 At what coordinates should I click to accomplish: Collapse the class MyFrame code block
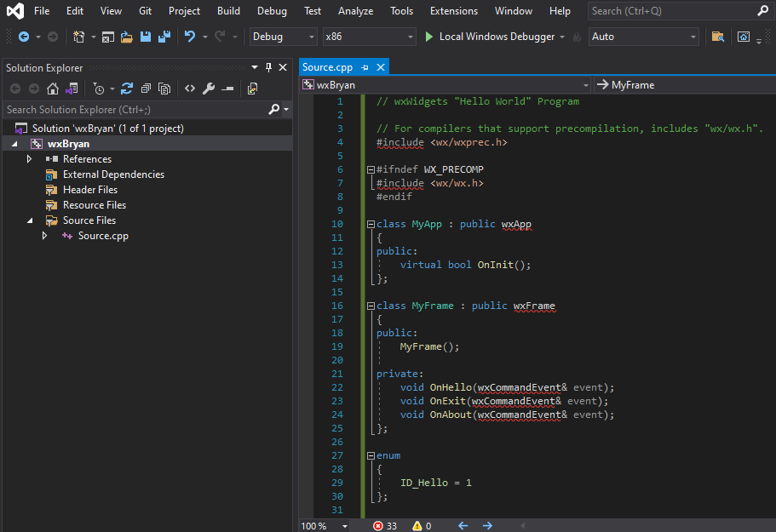point(371,306)
